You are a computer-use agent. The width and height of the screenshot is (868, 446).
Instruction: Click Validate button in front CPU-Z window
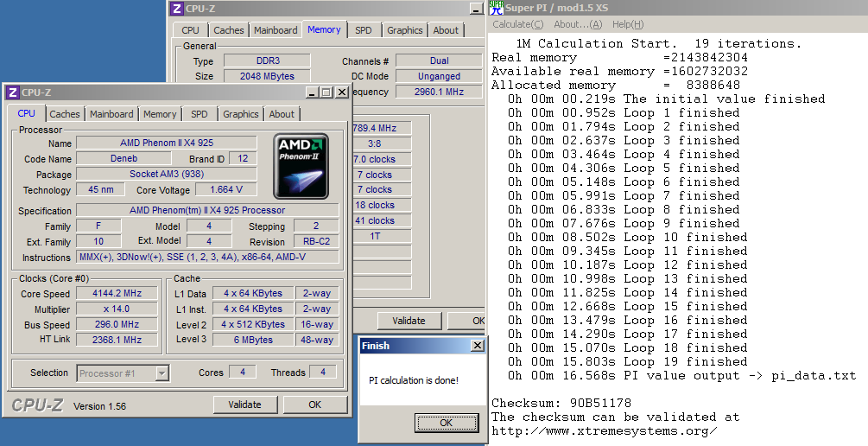pos(244,405)
